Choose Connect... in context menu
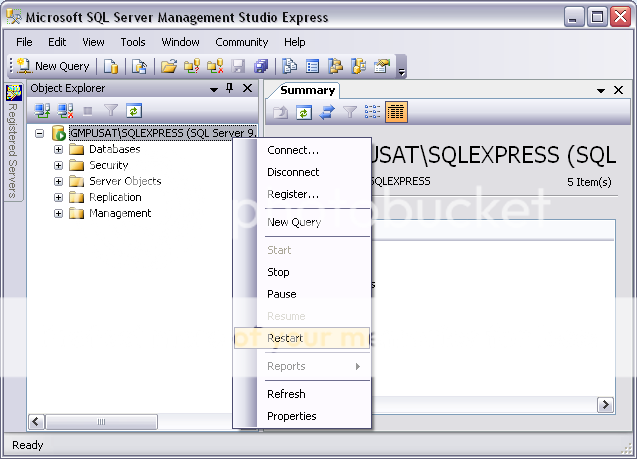The image size is (637, 459). [x=302, y=150]
